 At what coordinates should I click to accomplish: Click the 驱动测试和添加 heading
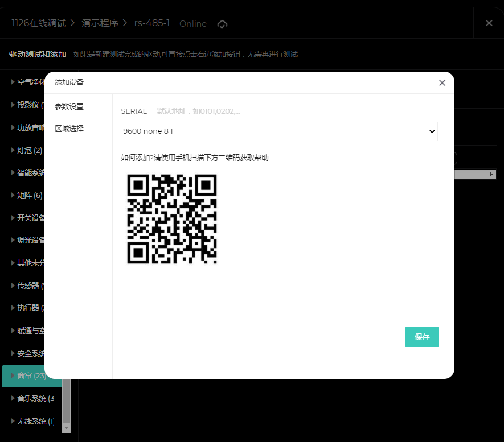[38, 54]
